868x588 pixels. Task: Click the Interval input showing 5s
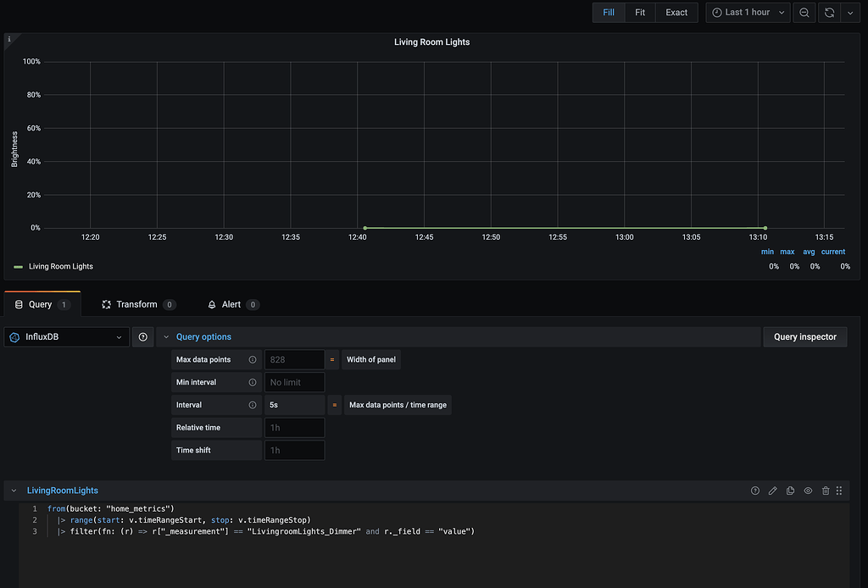pos(294,404)
